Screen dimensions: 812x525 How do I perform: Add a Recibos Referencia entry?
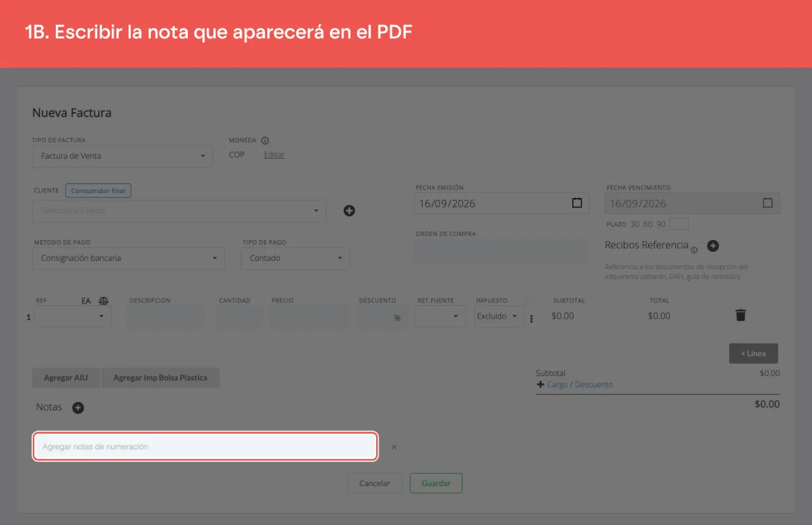[713, 246]
